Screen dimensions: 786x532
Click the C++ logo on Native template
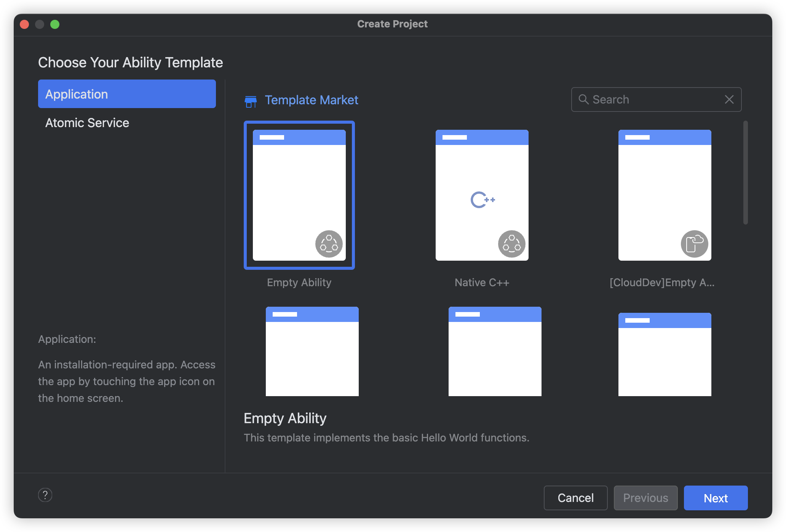click(482, 200)
